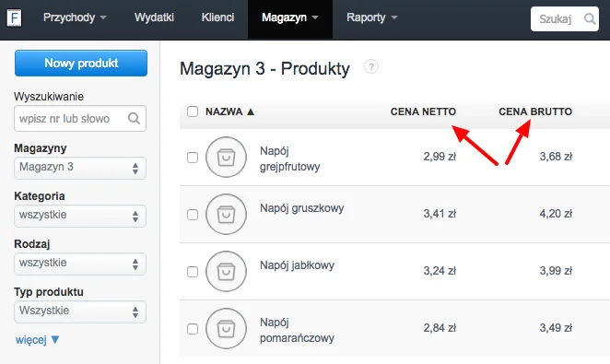
Task: Click the net price 3,24 zł
Action: pyautogui.click(x=440, y=271)
